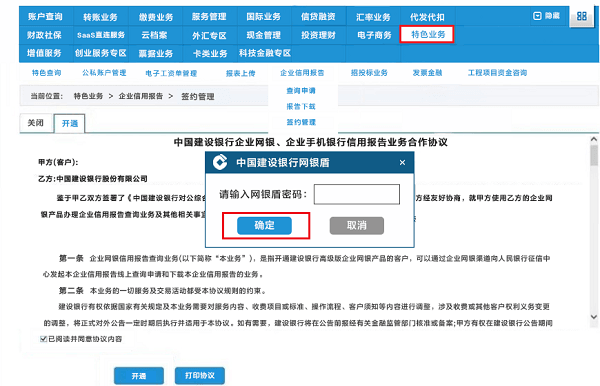The width and height of the screenshot is (600, 386).
Task: Click 特色业务 in the breadcrumb
Action: click(x=88, y=96)
